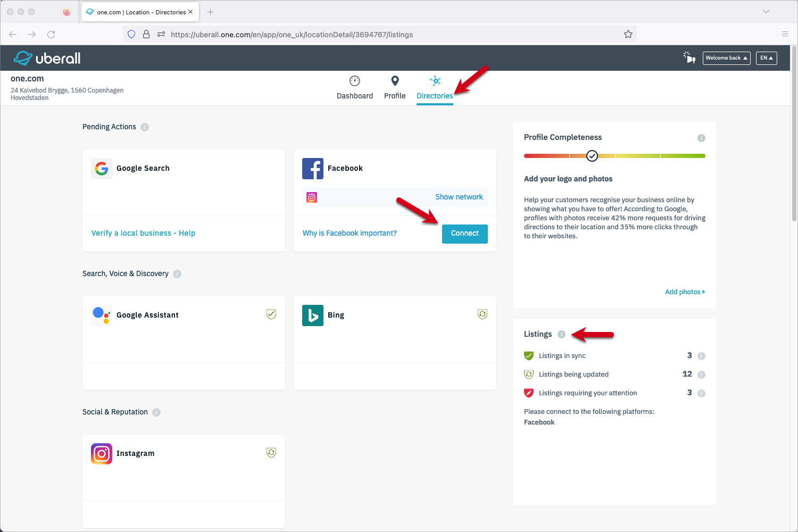This screenshot has height=532, width=798.
Task: Open the Welcome back user menu
Action: [x=726, y=58]
